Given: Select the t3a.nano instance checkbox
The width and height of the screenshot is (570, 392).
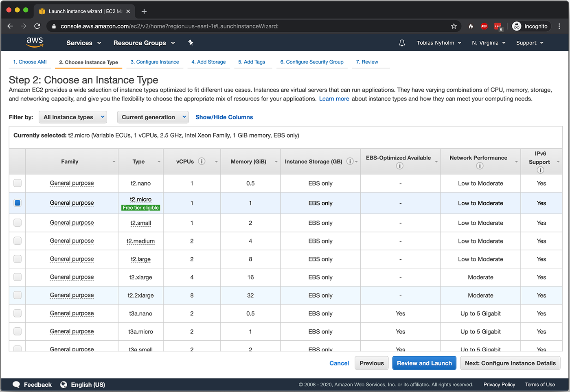Looking at the screenshot, I should tap(18, 313).
